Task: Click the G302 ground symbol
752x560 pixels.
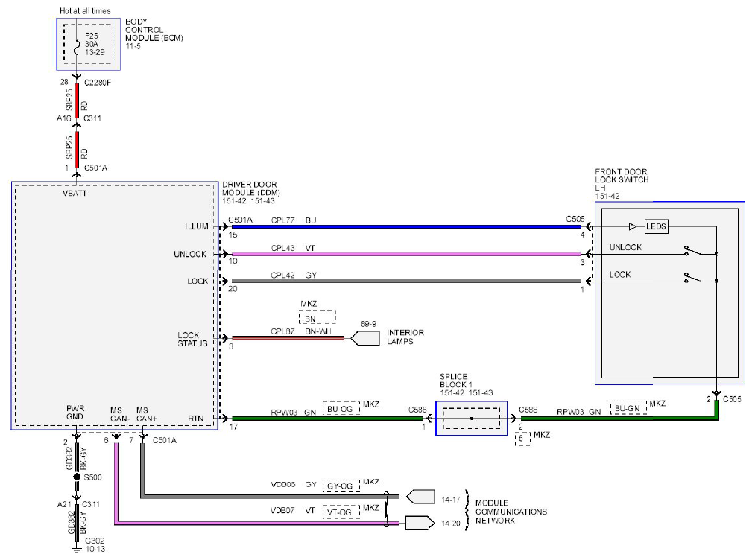Action: pos(76,550)
